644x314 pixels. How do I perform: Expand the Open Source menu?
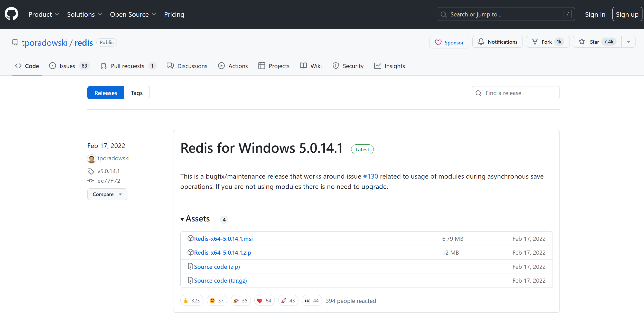tap(133, 14)
